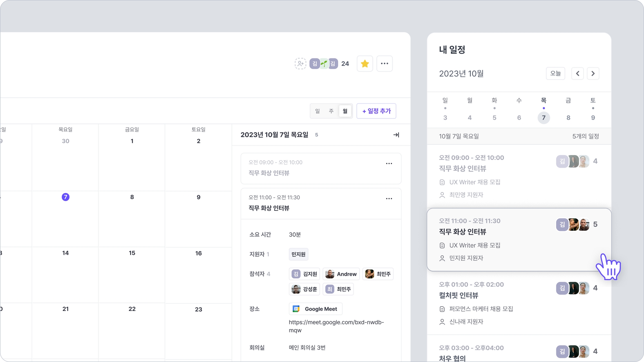Toggle the yellow star favorite button
The height and width of the screenshot is (362, 644).
point(365,64)
